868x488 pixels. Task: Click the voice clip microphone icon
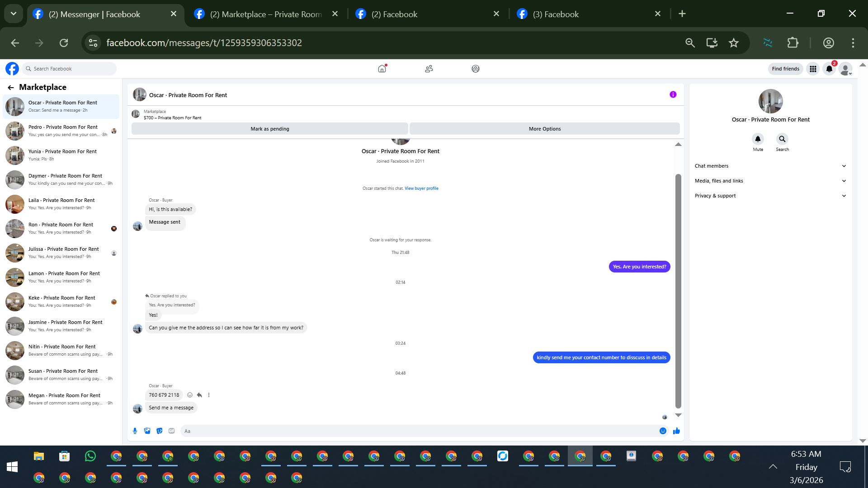[135, 431]
